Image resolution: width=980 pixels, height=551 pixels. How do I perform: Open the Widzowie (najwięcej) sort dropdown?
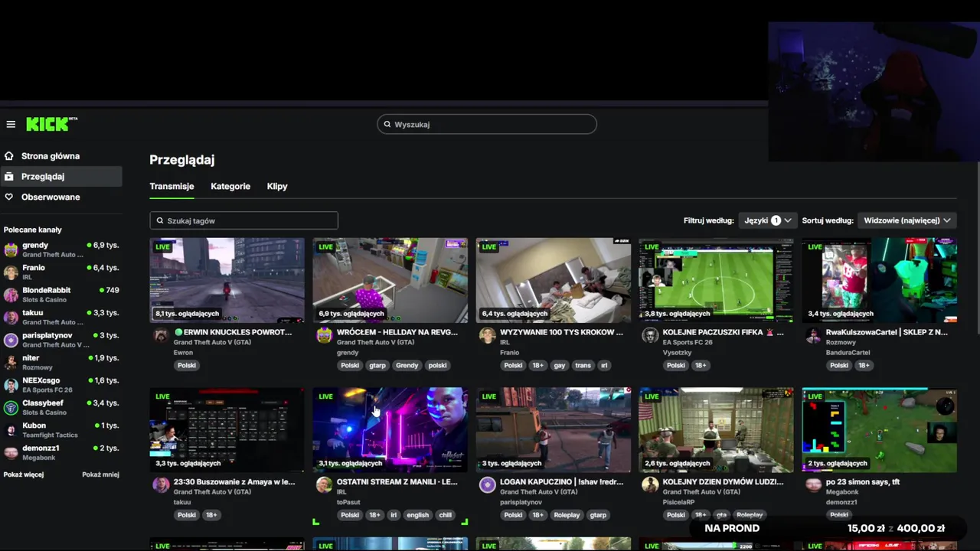pyautogui.click(x=907, y=220)
